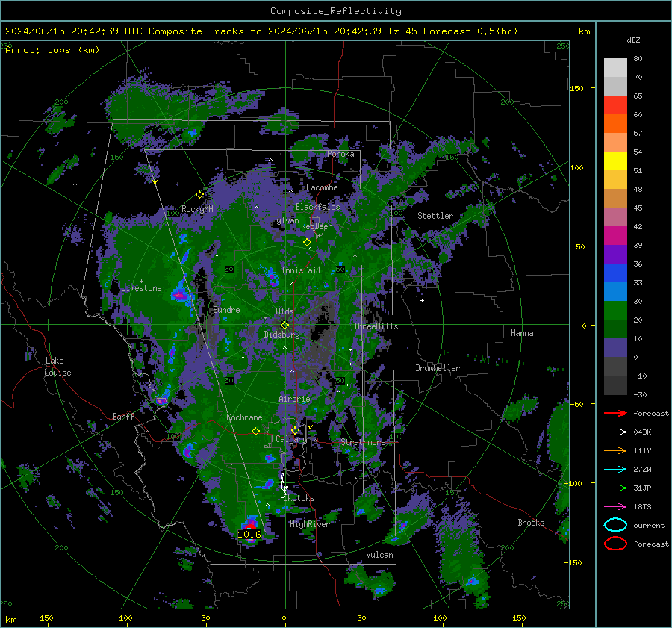Click the yellow diamond marker south of RedDeer
Viewport: 672px width, 628px height.
pyautogui.click(x=307, y=243)
